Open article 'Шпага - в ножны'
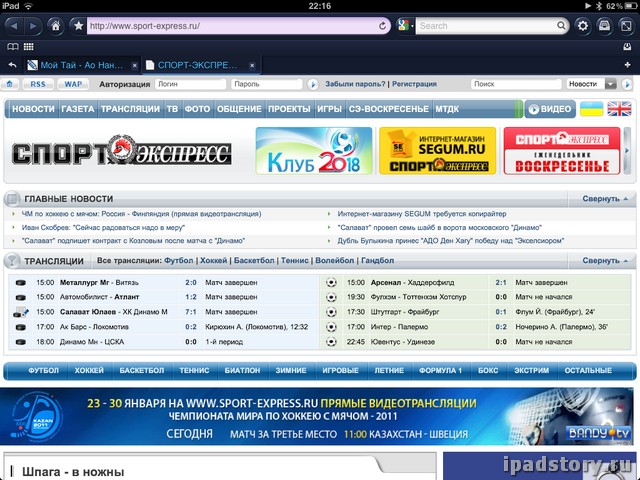Image resolution: width=640 pixels, height=480 pixels. coord(73,472)
